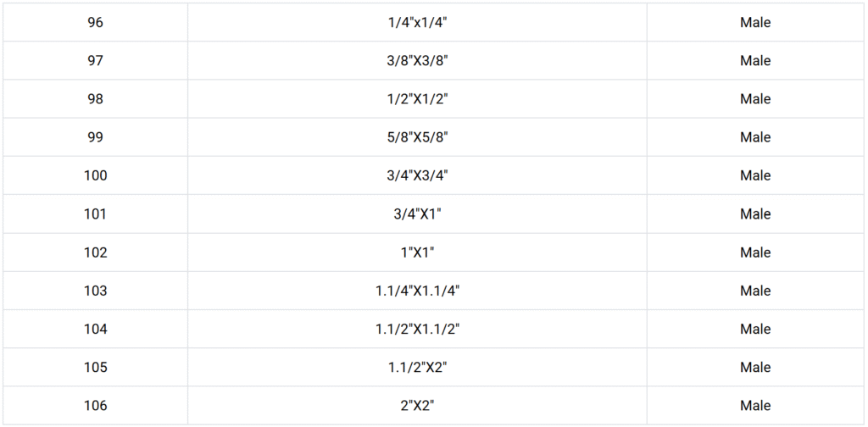Select the 3/8"X3/8" size cell
868x427 pixels.
tap(417, 61)
